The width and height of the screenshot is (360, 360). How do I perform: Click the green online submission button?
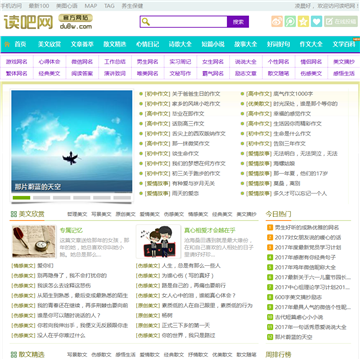point(341,22)
